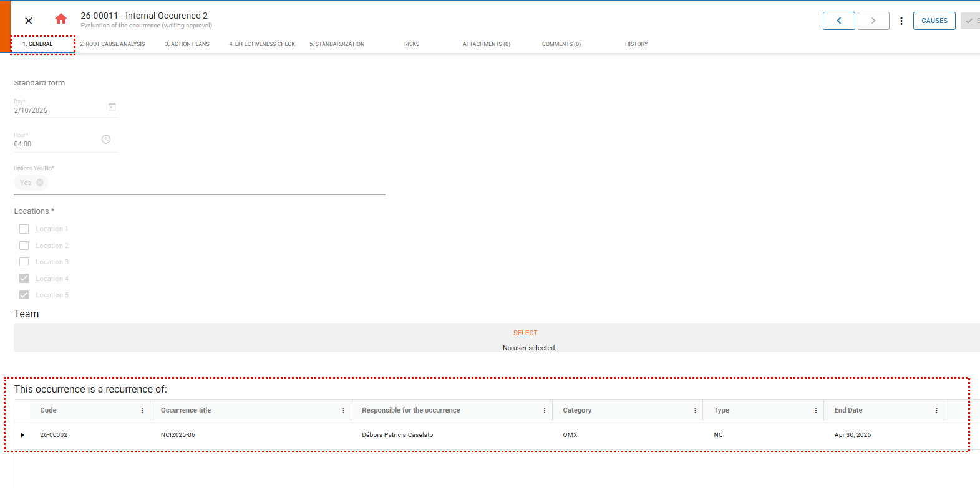The width and height of the screenshot is (980, 488).
Task: Open the Action Plans tab
Action: 187,44
